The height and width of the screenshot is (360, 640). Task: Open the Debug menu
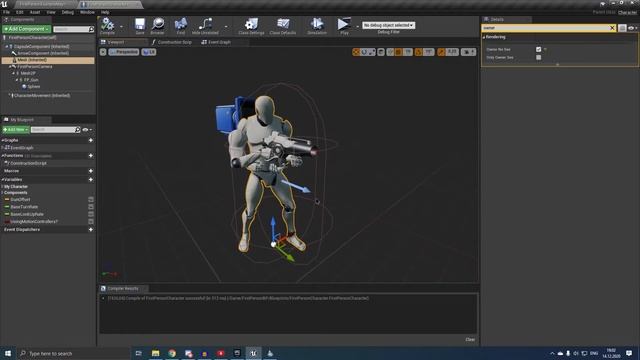pyautogui.click(x=67, y=12)
